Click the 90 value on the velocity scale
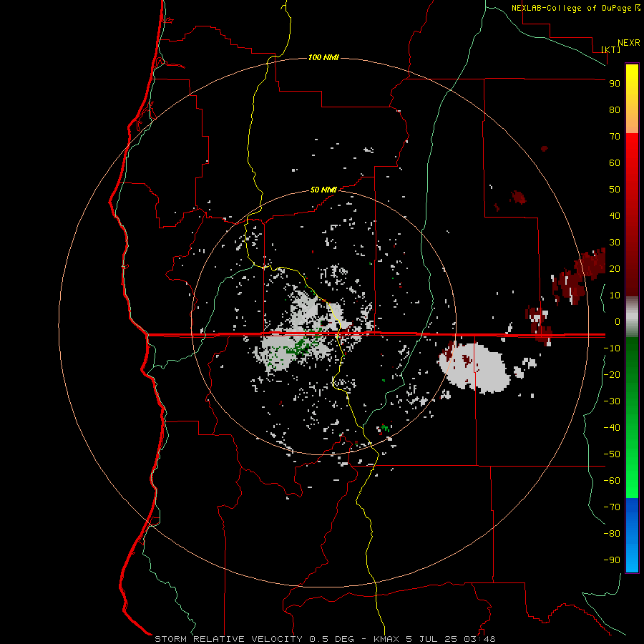This screenshot has height=644, width=644. tap(615, 84)
